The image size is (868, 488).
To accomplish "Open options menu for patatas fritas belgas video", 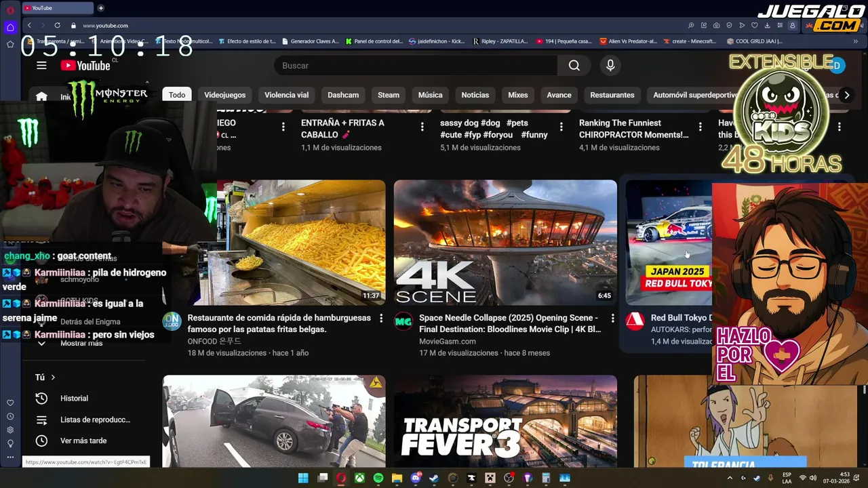I will coord(380,318).
